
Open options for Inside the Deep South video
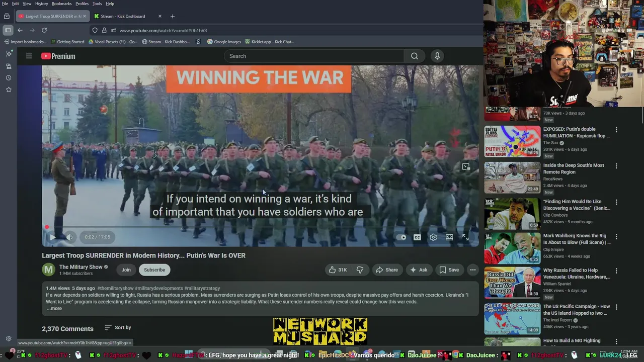tap(616, 166)
